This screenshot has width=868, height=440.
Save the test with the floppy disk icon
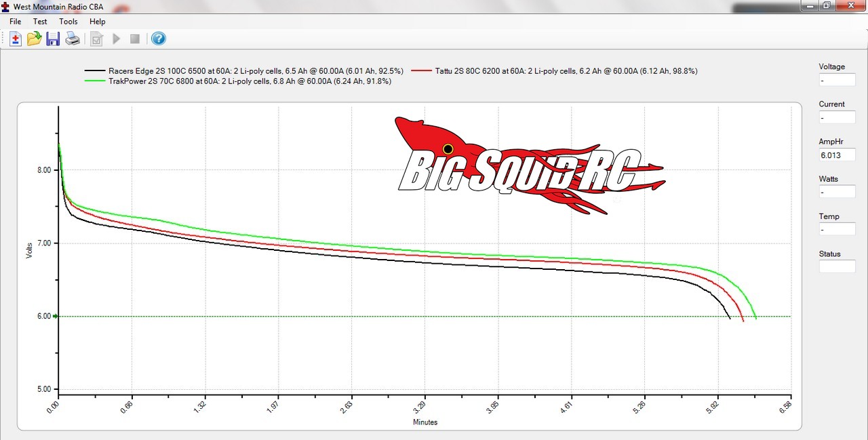(x=53, y=39)
